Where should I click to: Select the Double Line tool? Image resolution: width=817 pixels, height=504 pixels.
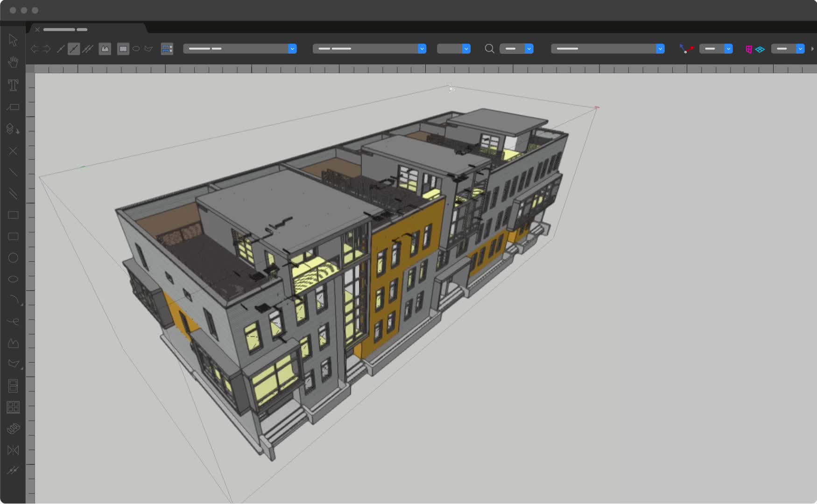point(13,194)
